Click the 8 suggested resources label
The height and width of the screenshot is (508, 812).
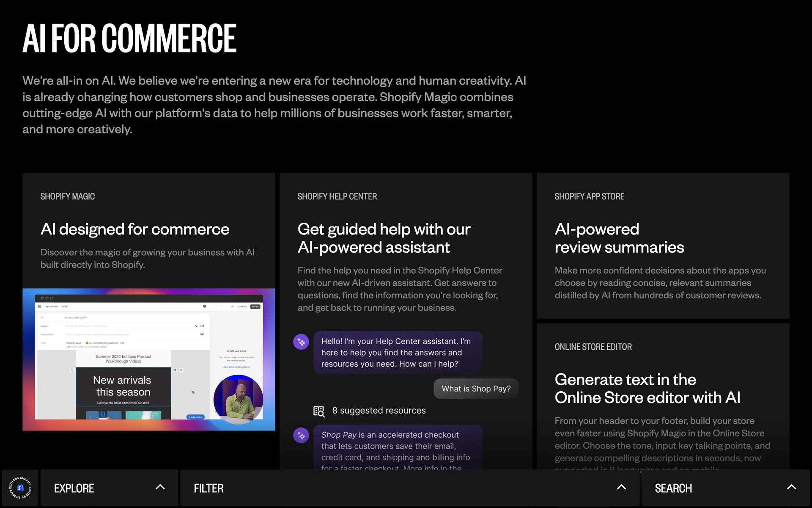pyautogui.click(x=379, y=411)
